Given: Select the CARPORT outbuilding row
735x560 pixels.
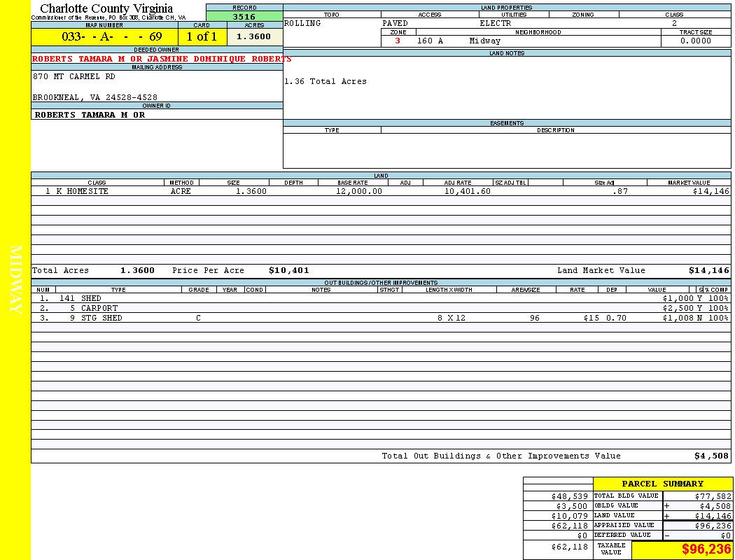Looking at the screenshot, I should tap(99, 308).
